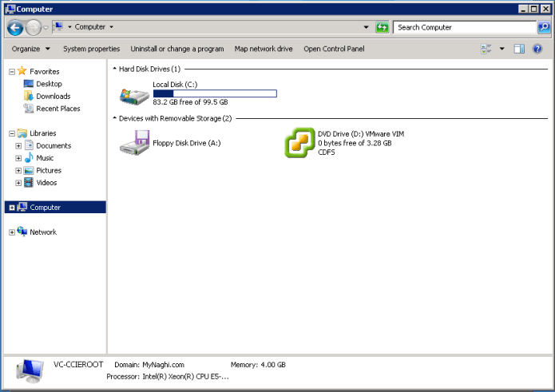
Task: Click the Local Disk C: usage bar
Action: click(214, 93)
